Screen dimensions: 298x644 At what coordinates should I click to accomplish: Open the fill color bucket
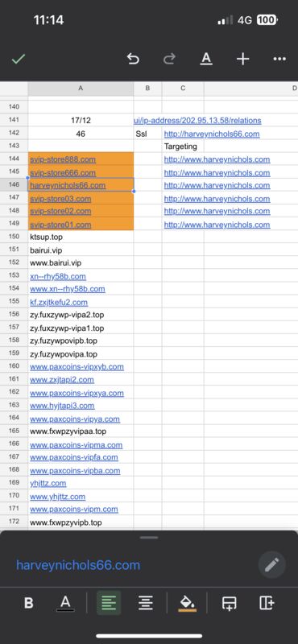point(188,603)
